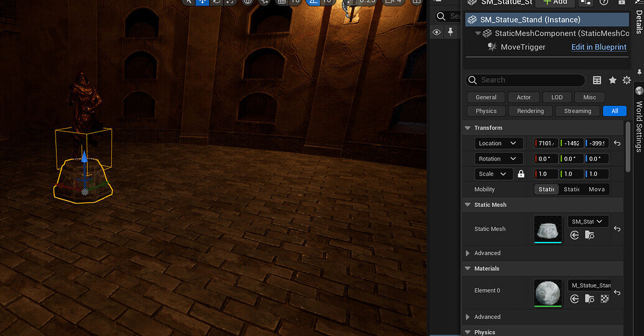Viewport: 644px width, 336px height.
Task: Toggle grid snapping icon
Action: point(281,2)
